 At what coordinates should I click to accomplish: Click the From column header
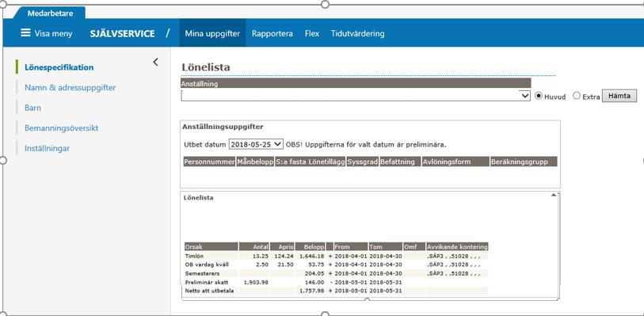351,246
